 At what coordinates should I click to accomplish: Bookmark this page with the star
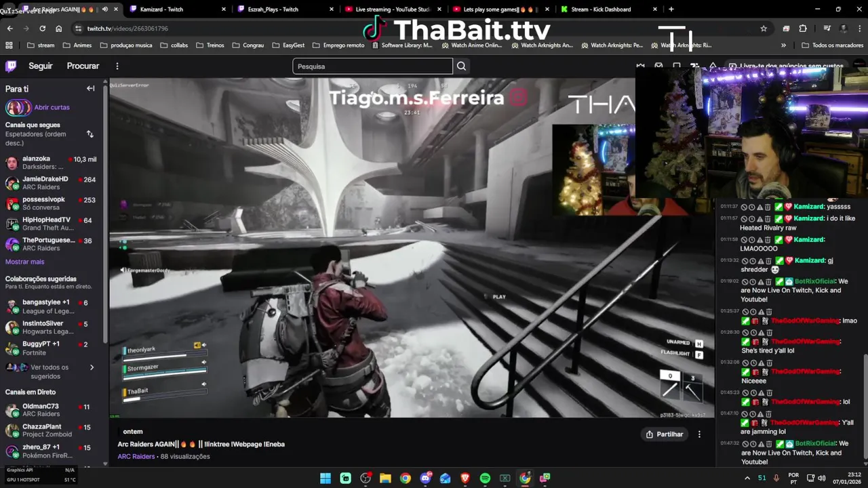point(764,28)
